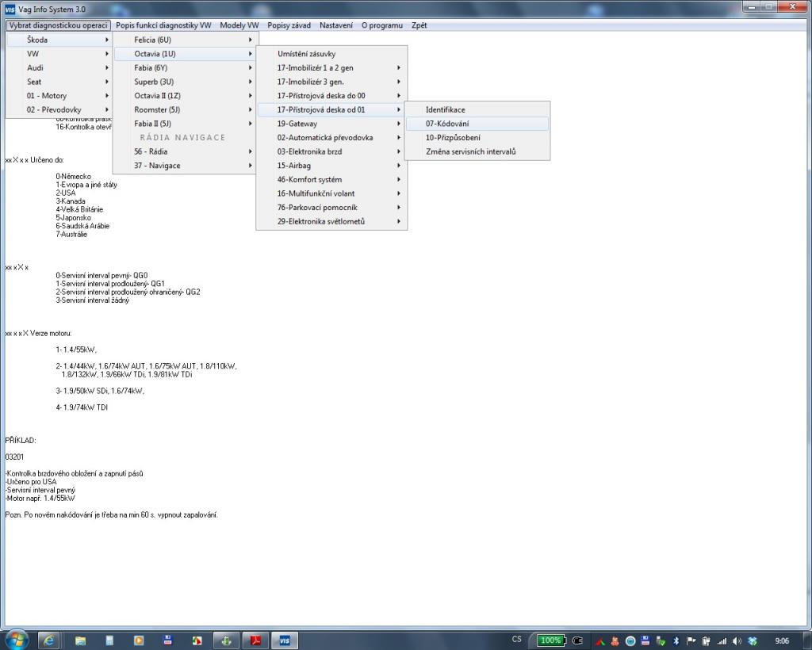Viewport: 812px width, 650px height.
Task: Click the line 0-Servisní interval pevný- QG0
Action: point(102,276)
